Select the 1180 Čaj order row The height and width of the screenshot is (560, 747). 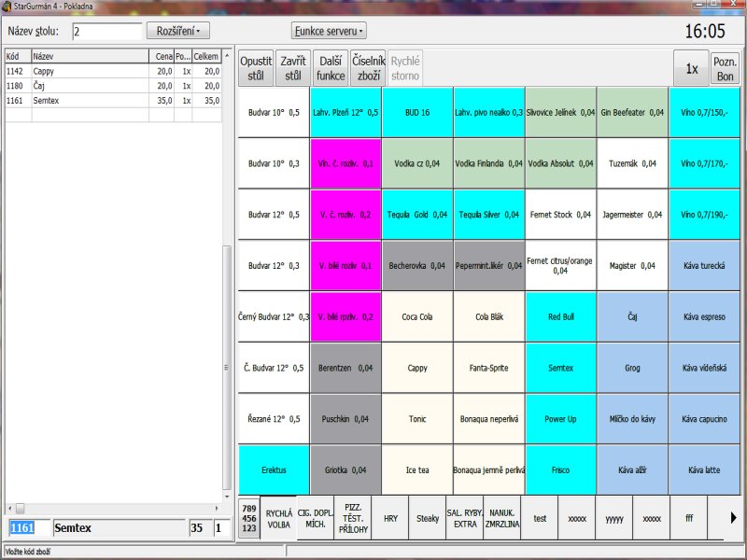113,86
